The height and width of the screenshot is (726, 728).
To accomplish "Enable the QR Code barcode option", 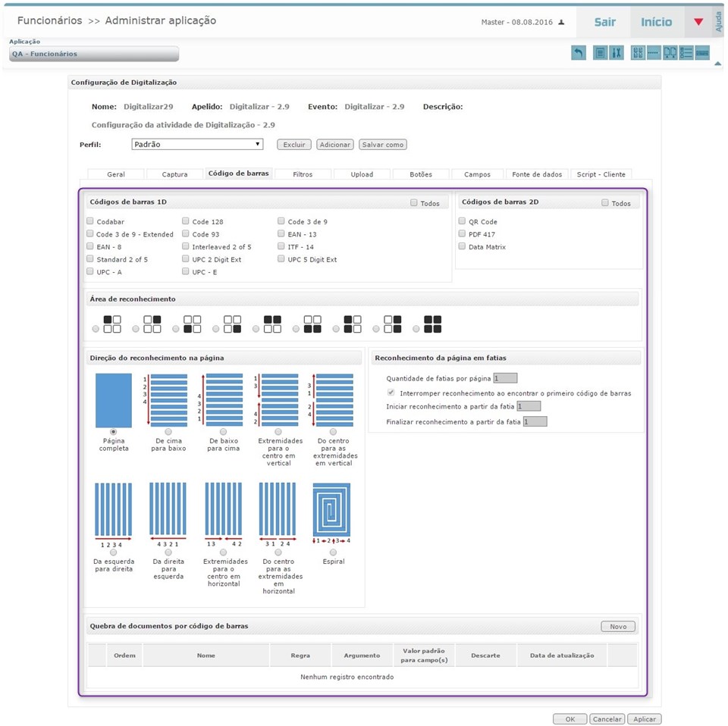I will click(462, 221).
